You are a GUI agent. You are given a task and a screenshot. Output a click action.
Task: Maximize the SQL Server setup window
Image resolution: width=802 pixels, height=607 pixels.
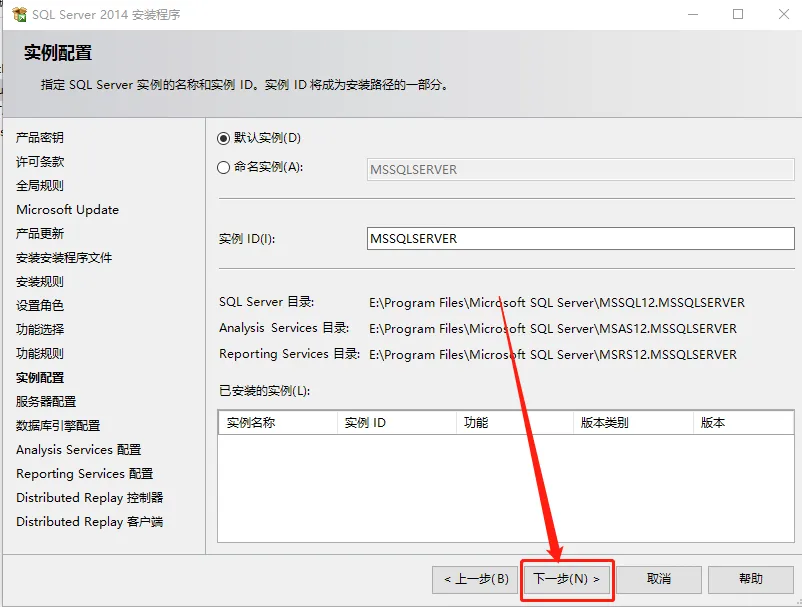(738, 14)
